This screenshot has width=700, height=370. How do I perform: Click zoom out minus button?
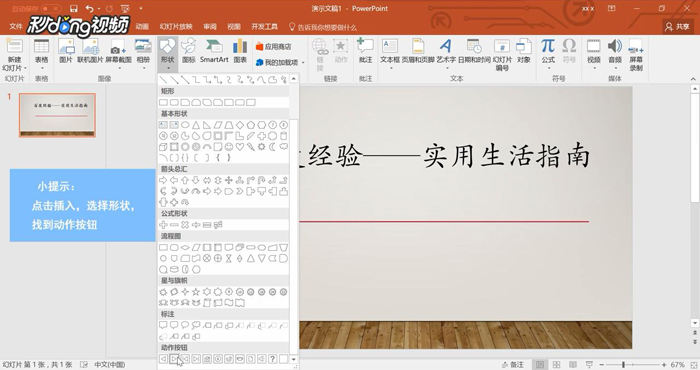pos(601,365)
